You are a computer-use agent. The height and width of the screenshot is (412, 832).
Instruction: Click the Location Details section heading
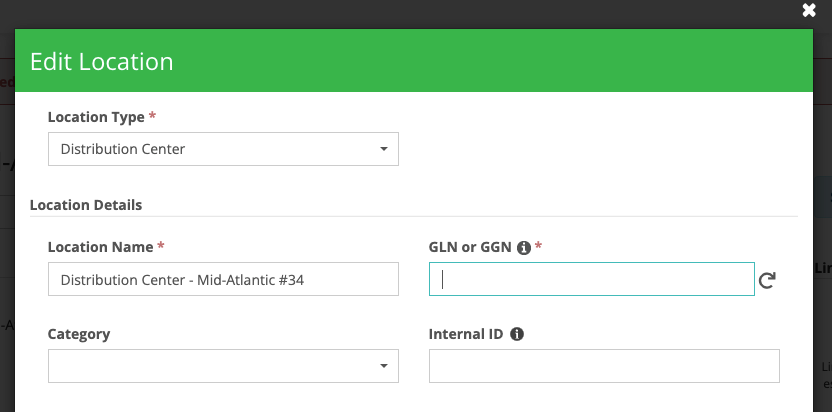coord(86,205)
